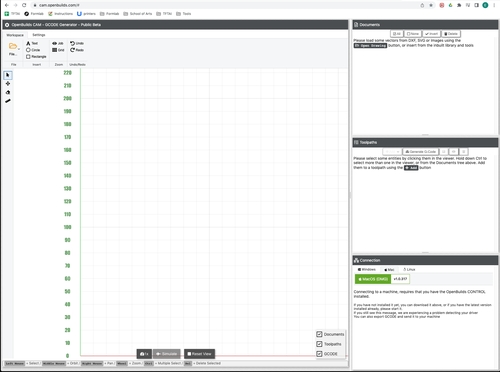Viewport: 500px width, 372px height.
Task: Select the pointer tool in left toolbar
Action: (x=8, y=75)
